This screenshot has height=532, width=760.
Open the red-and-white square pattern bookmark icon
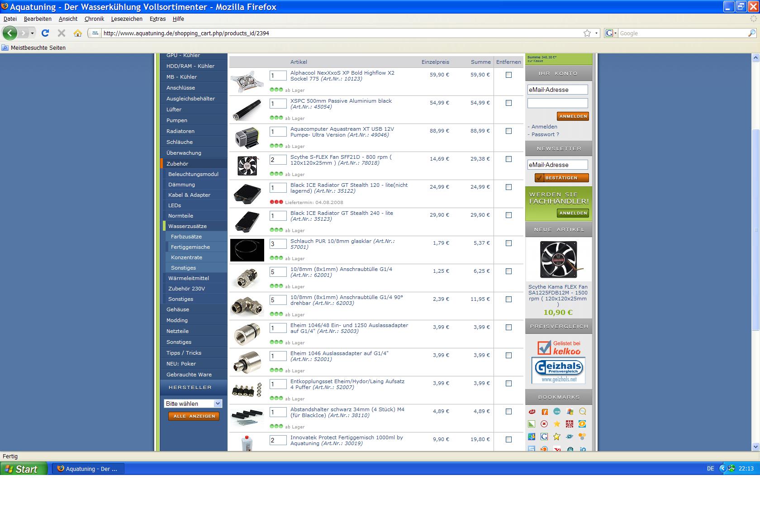coord(570,424)
